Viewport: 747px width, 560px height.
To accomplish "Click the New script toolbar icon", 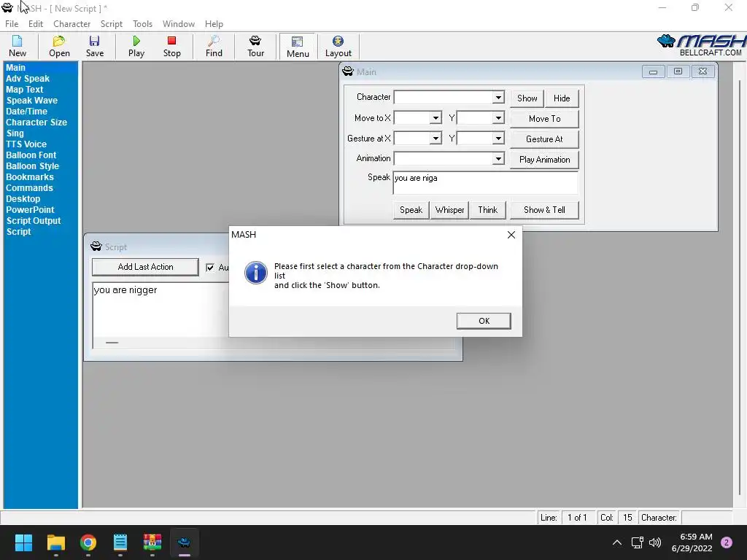I will [18, 46].
